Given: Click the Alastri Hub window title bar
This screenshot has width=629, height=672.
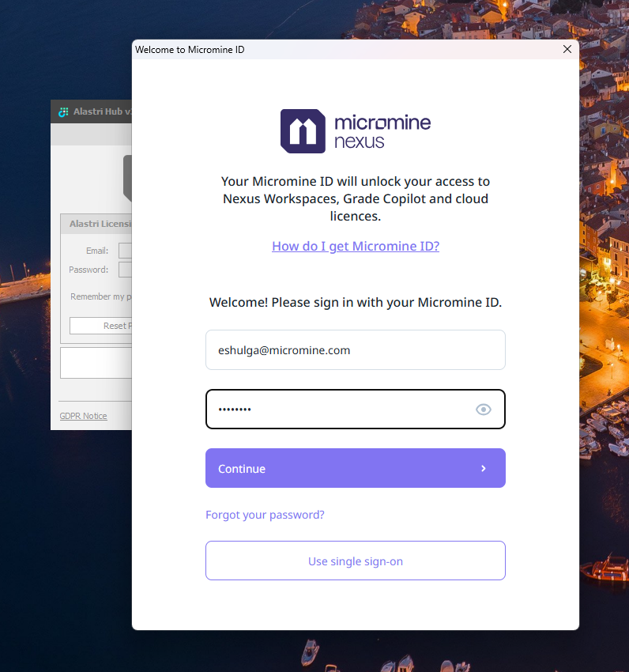Looking at the screenshot, I should 91,111.
